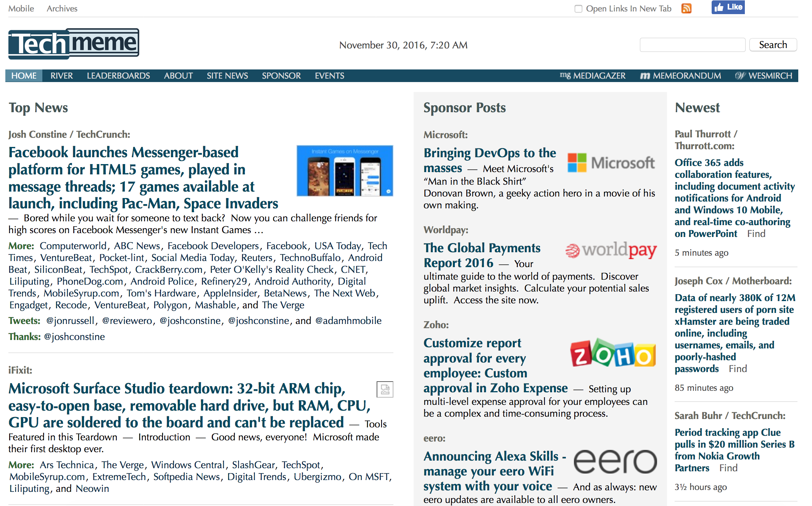Click the Facebook Like button
This screenshot has width=812, height=506.
tap(727, 7)
